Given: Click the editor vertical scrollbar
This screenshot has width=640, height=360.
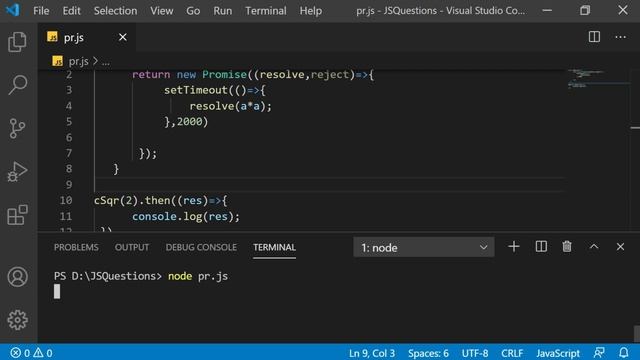Looking at the screenshot, I should point(635,150).
